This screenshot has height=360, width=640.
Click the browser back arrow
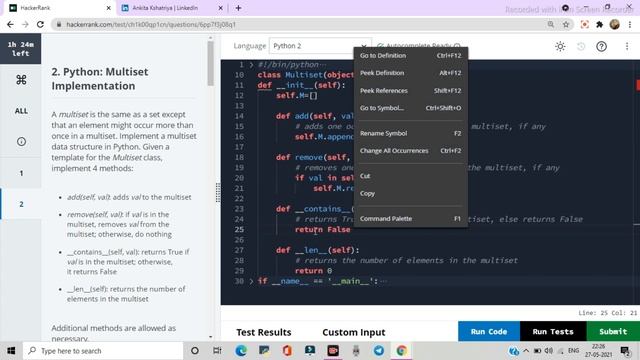10,24
